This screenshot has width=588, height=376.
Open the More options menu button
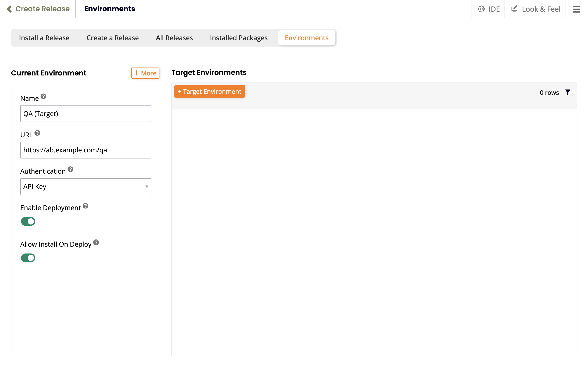(145, 73)
